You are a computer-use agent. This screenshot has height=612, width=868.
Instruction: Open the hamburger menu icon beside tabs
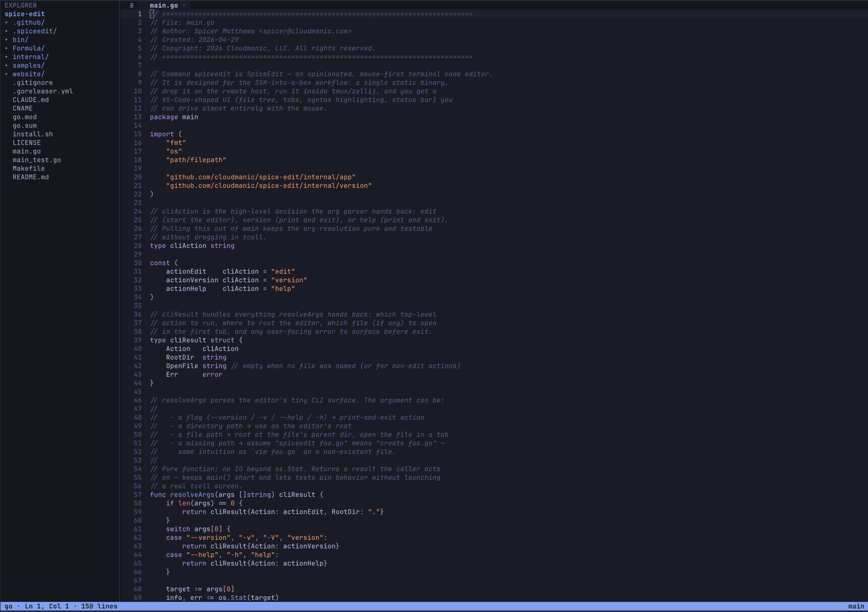(x=132, y=6)
